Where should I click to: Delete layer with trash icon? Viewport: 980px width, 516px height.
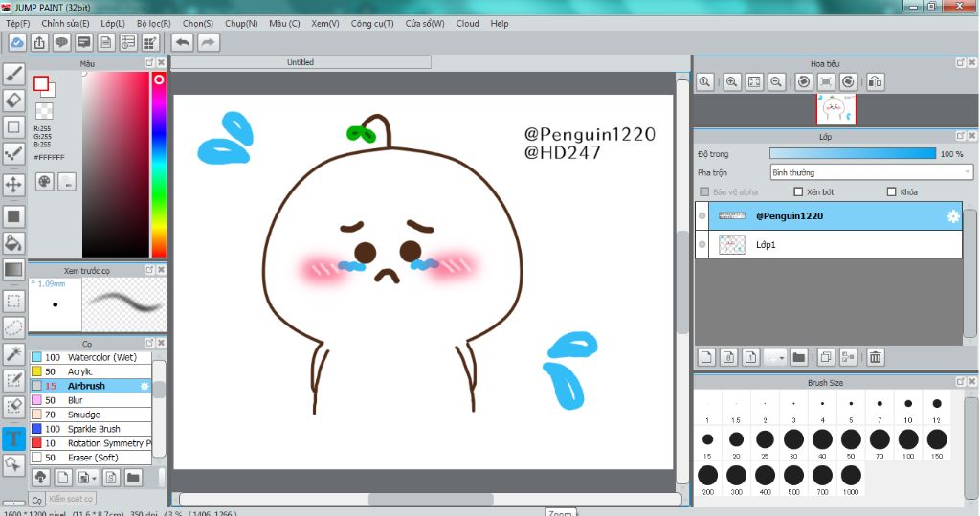tap(875, 357)
